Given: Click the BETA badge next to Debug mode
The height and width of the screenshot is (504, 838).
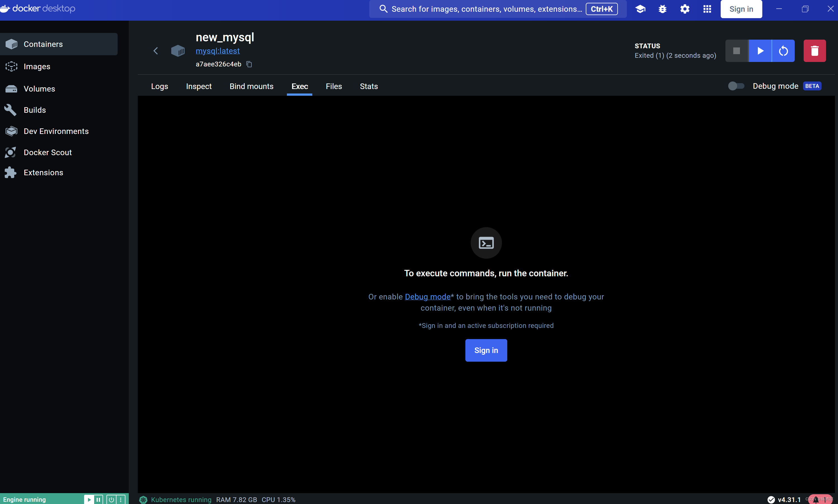Looking at the screenshot, I should tap(812, 86).
